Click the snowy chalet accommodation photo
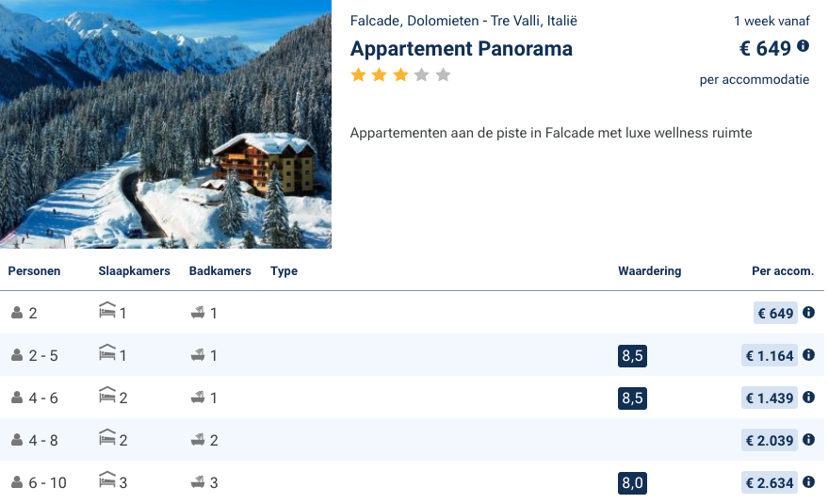Image resolution: width=828 pixels, height=504 pixels. tap(166, 124)
